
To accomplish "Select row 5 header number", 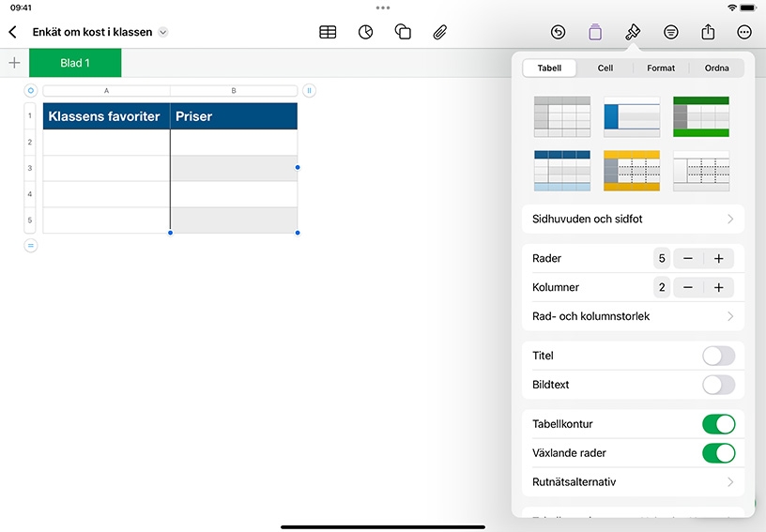I will pos(30,220).
